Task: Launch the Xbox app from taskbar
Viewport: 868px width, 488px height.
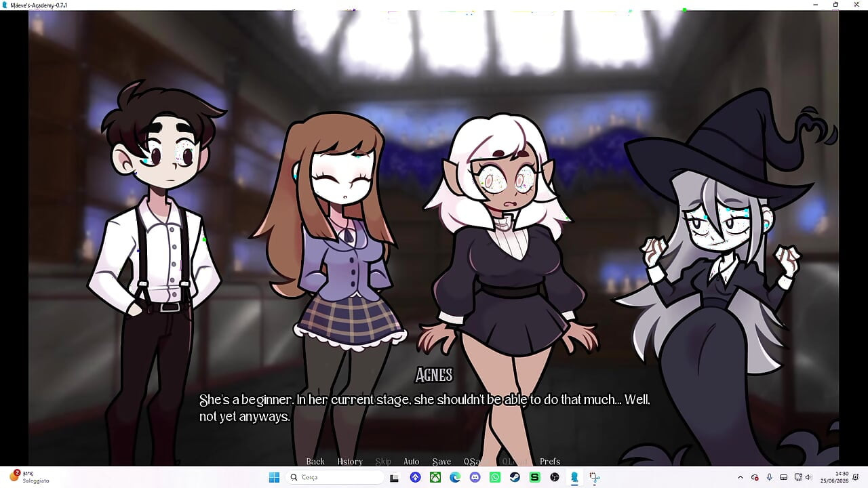Action: click(435, 477)
